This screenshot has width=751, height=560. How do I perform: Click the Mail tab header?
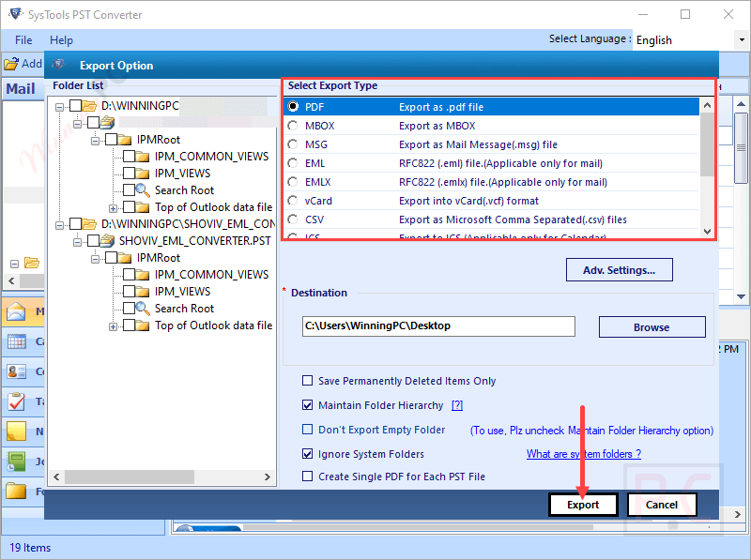[21, 88]
